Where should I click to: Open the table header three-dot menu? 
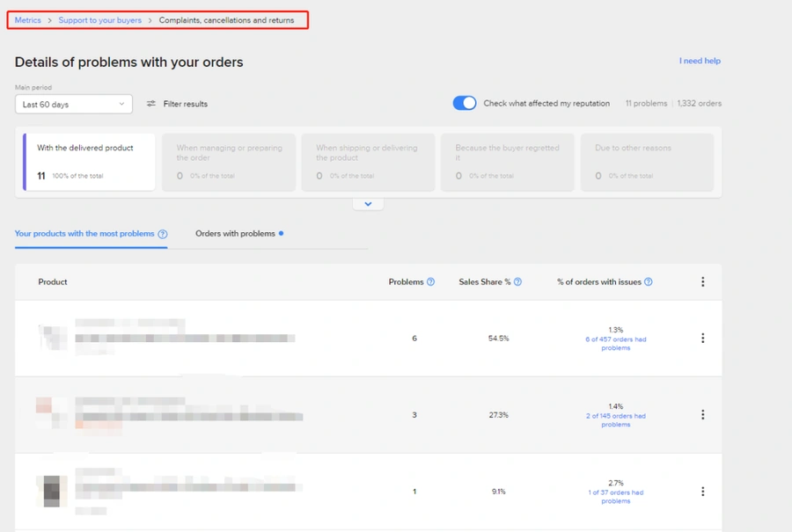point(702,281)
